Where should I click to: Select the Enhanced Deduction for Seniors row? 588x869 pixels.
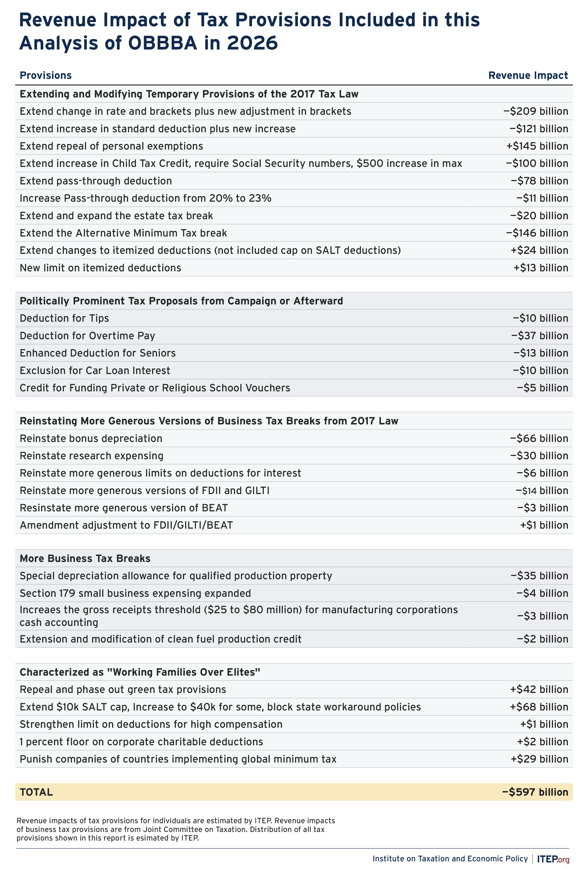coord(98,353)
